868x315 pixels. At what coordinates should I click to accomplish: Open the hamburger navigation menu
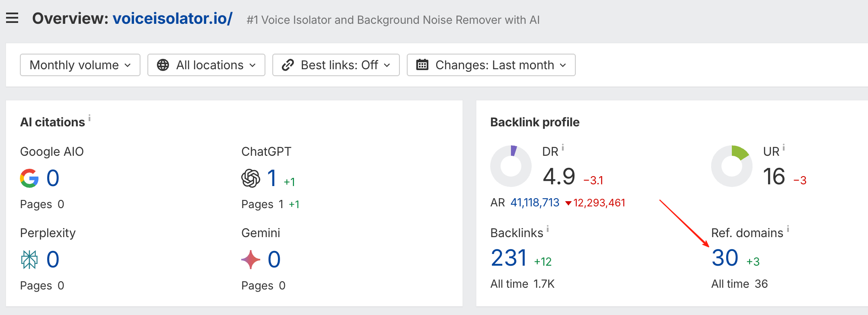[12, 18]
